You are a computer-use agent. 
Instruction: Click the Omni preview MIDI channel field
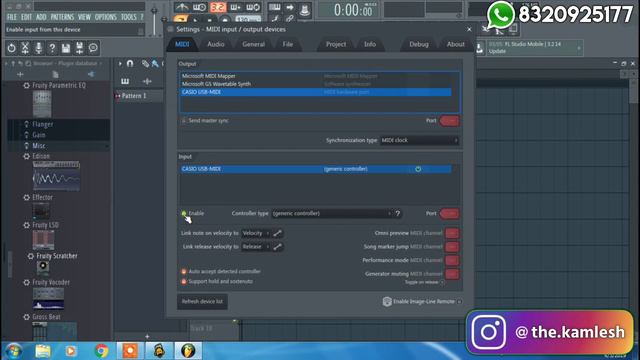tap(452, 233)
